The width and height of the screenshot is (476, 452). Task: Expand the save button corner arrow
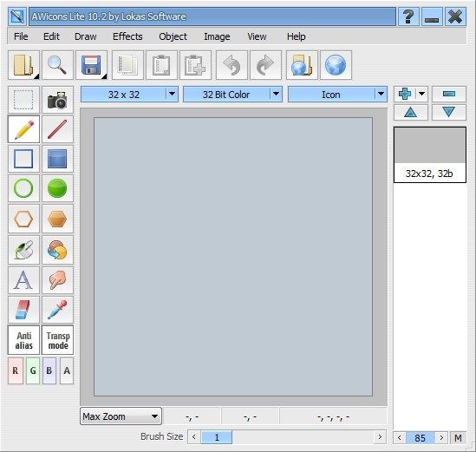(x=104, y=76)
